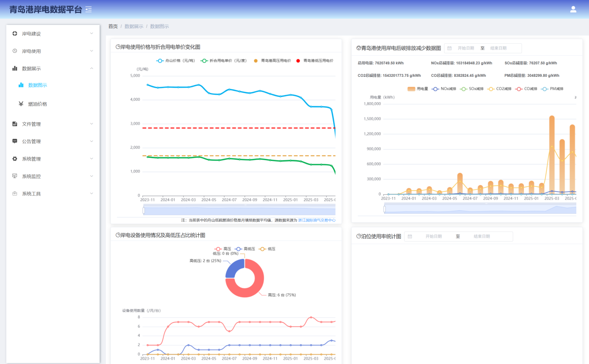The height and width of the screenshot is (364, 589).
Task: Expand the 岸电使用 menu chevron
Action: tap(91, 51)
